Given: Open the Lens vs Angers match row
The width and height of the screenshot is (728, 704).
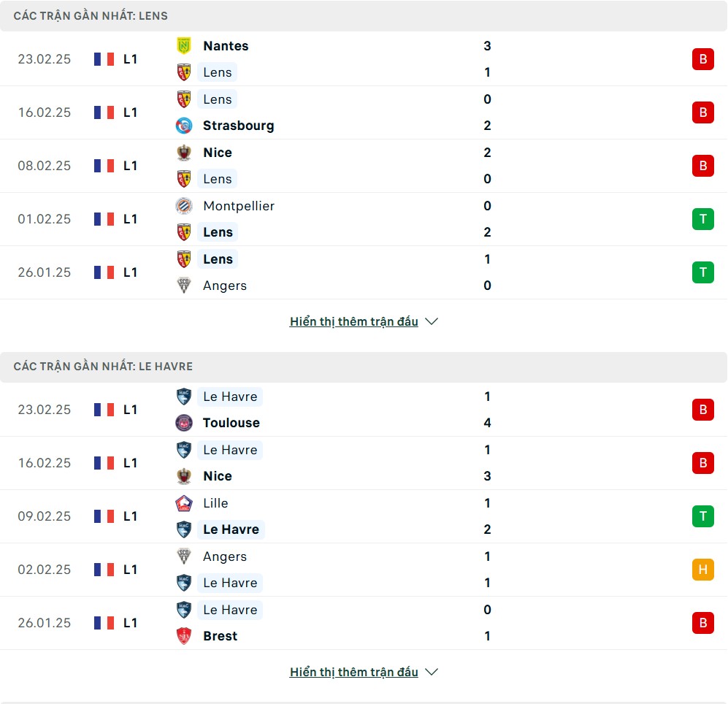Looking at the screenshot, I should (364, 272).
